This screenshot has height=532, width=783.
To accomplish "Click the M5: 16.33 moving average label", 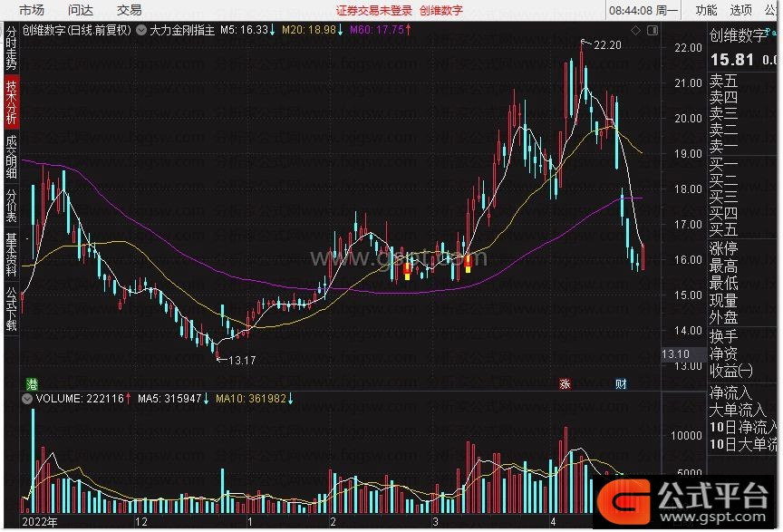I will tap(247, 30).
